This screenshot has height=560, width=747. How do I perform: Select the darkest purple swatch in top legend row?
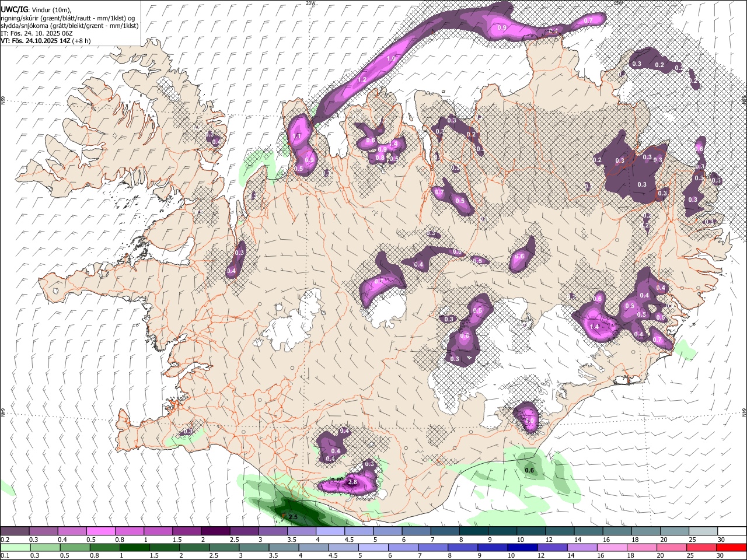(x=215, y=531)
